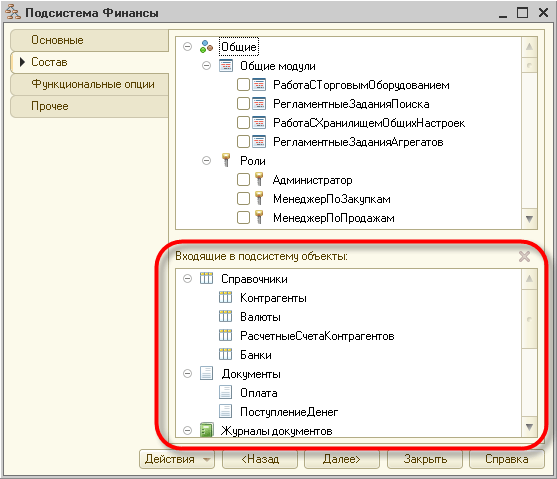Click the Общие colored circles icon
This screenshot has width=557, height=479.
(x=206, y=47)
